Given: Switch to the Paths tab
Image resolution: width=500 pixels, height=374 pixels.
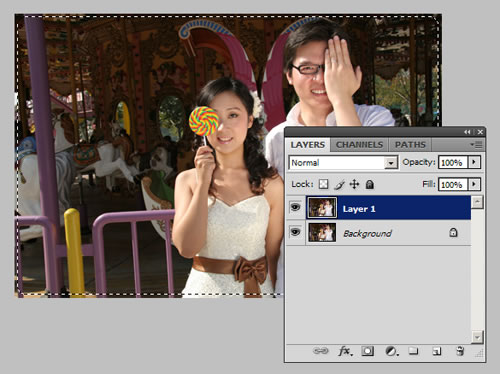Looking at the screenshot, I should [x=410, y=145].
